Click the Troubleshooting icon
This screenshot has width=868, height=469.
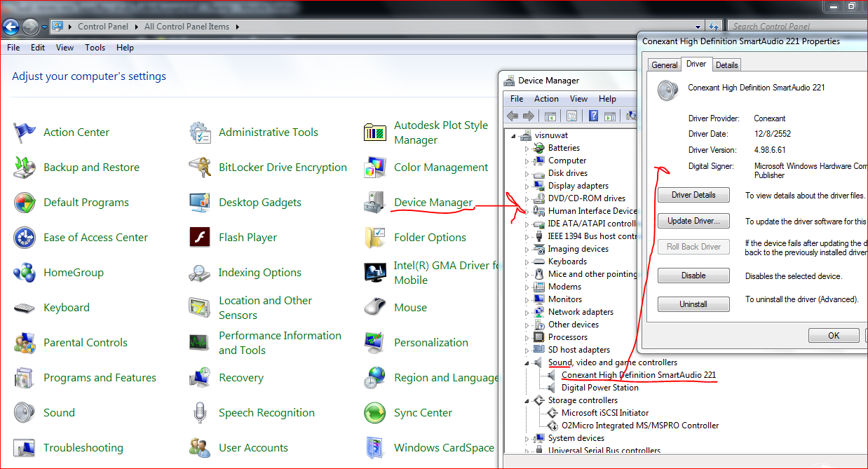pyautogui.click(x=25, y=447)
